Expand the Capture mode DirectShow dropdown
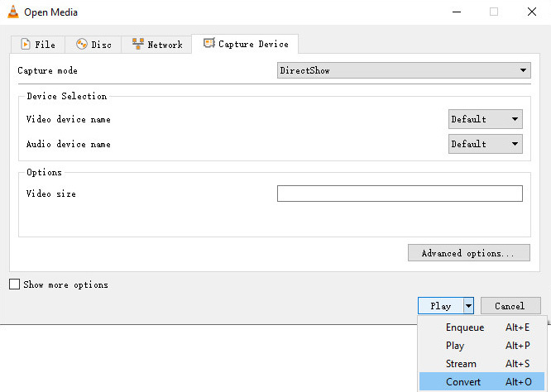This screenshot has height=392, width=551. tap(404, 70)
